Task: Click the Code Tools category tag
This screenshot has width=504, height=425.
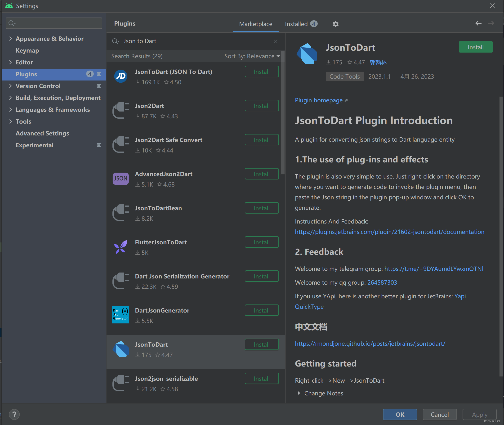Action: [x=344, y=76]
